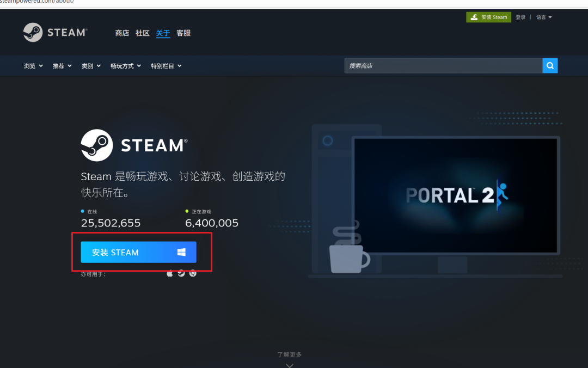
Task: Click the search magnifier button
Action: tap(550, 66)
